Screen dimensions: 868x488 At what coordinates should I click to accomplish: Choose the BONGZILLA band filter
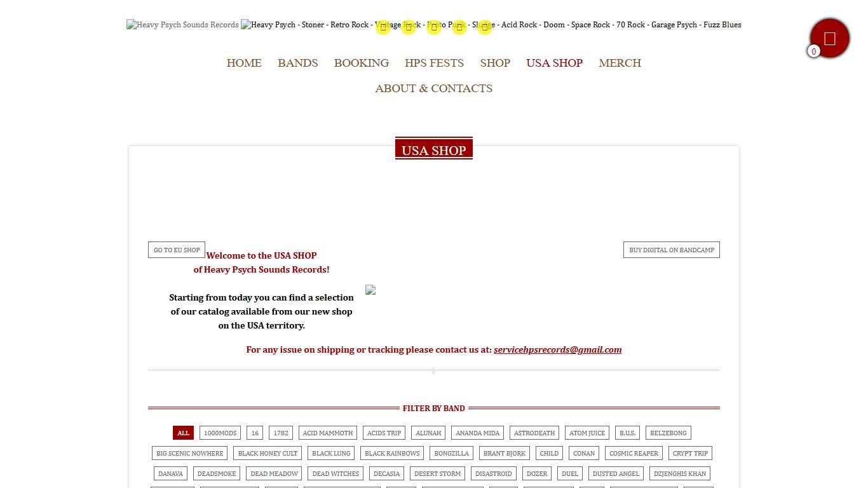[451, 453]
